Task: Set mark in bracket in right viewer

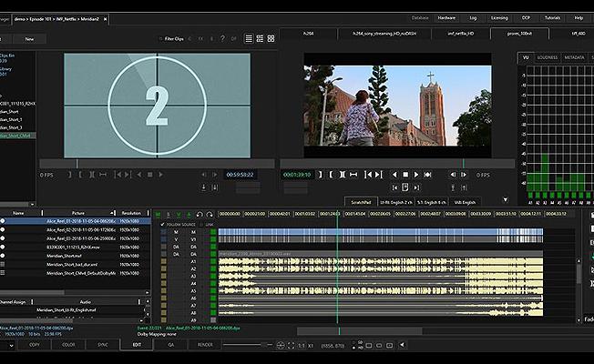Action: pyautogui.click(x=331, y=175)
